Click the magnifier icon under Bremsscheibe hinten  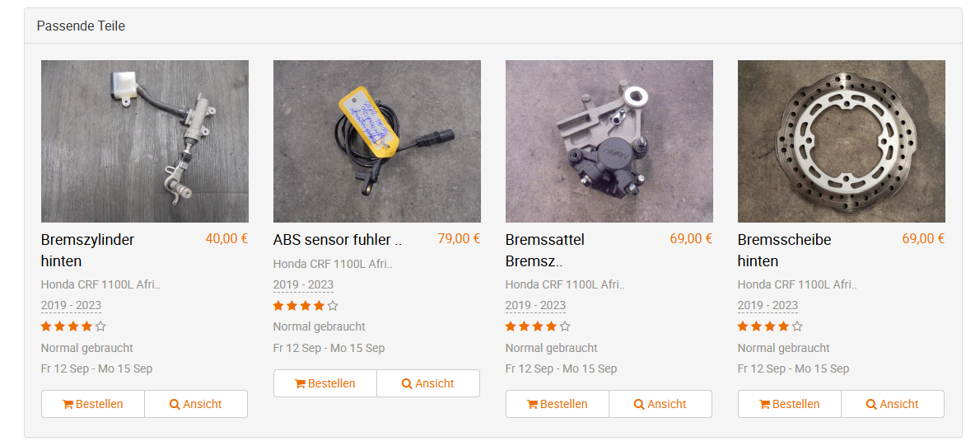(x=871, y=404)
